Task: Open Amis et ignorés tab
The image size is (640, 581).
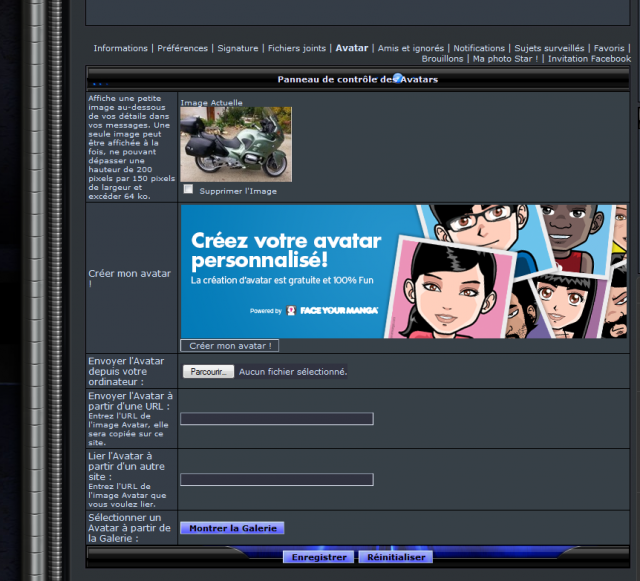Action: (x=411, y=48)
